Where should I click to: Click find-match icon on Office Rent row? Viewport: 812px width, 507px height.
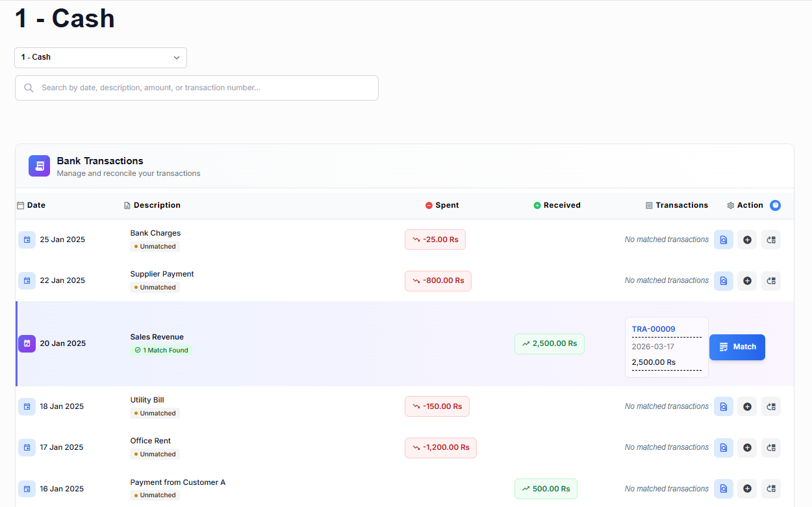[723, 448]
